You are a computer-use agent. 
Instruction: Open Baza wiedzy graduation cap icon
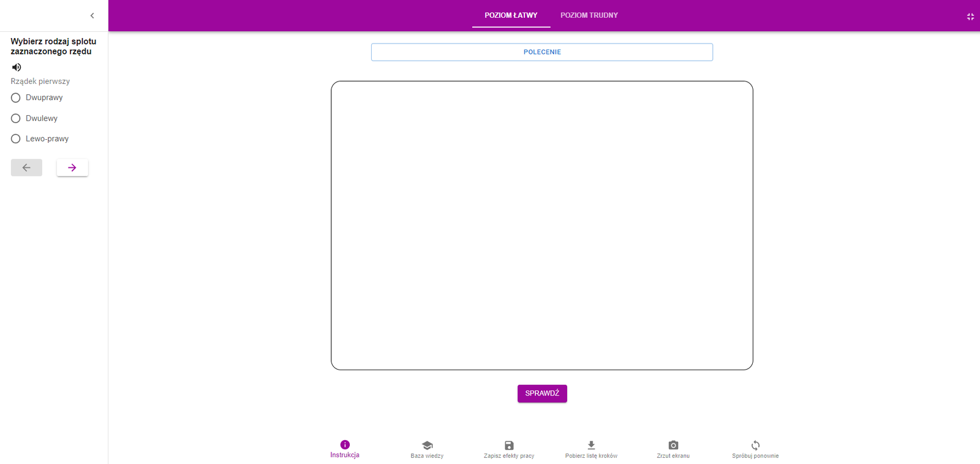(x=427, y=446)
